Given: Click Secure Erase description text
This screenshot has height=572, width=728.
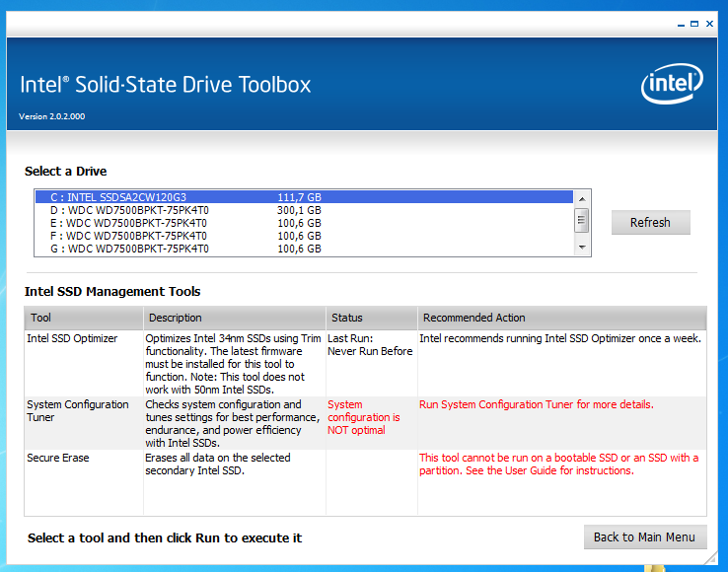Looking at the screenshot, I should [218, 465].
